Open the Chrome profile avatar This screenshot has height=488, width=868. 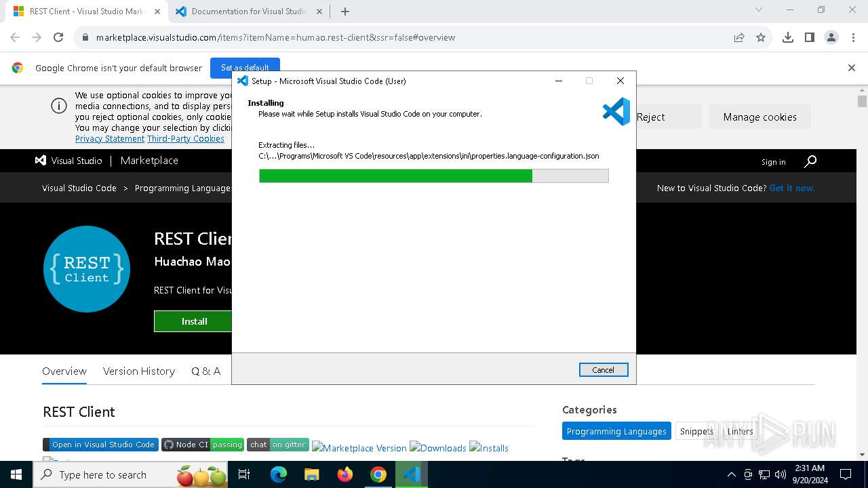(831, 37)
